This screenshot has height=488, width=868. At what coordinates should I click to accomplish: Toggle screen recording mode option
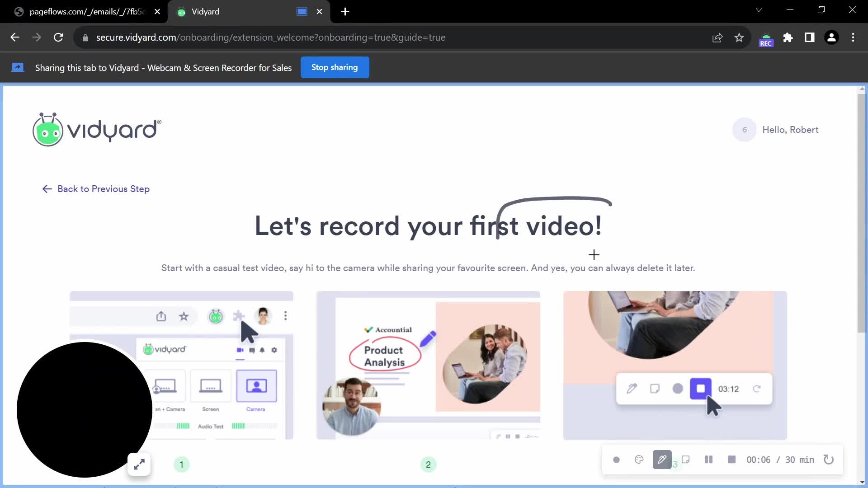pos(685,460)
